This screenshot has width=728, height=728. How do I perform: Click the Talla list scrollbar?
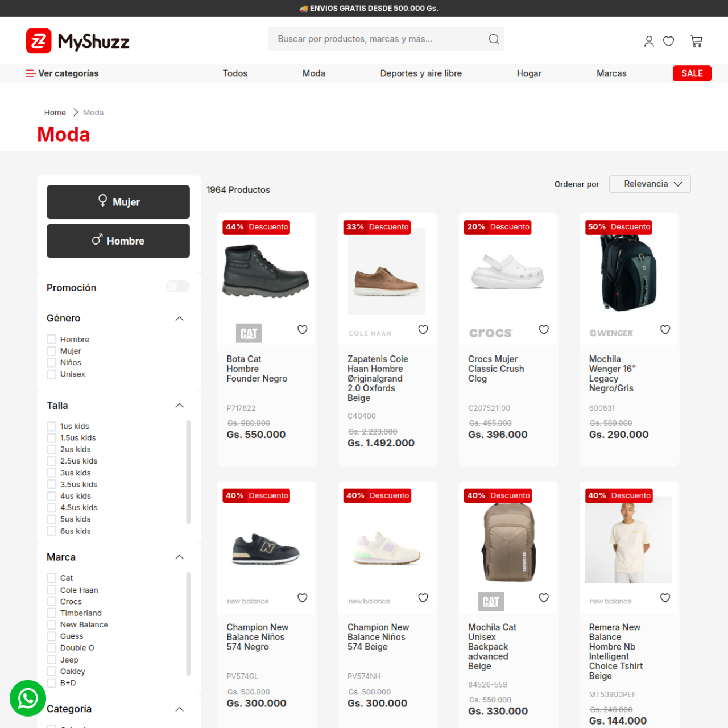coord(188,472)
